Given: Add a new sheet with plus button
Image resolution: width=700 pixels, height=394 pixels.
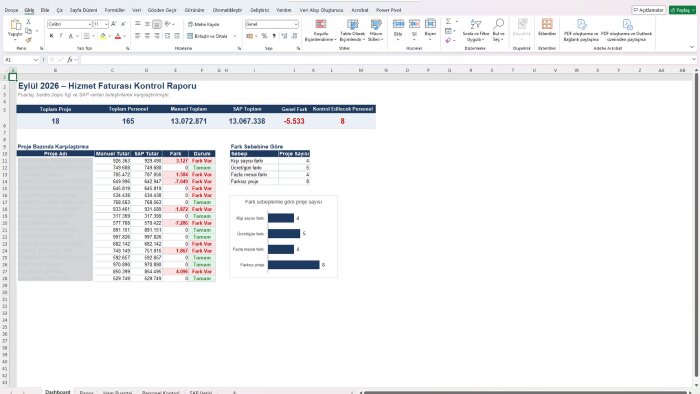Looking at the screenshot, I should click(234, 392).
